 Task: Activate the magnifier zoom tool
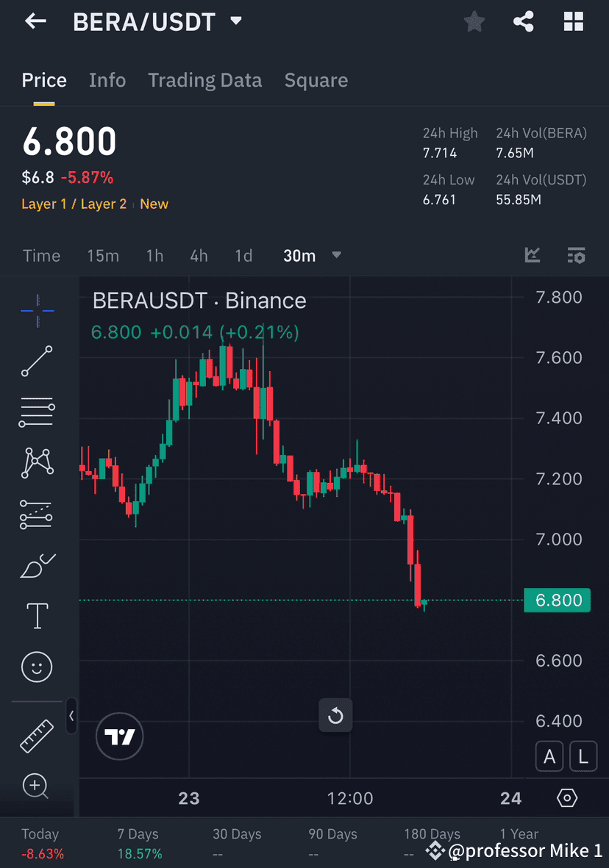(37, 786)
